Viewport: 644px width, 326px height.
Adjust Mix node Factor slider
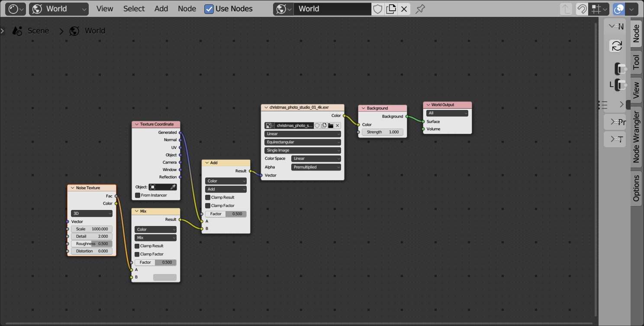click(x=155, y=262)
